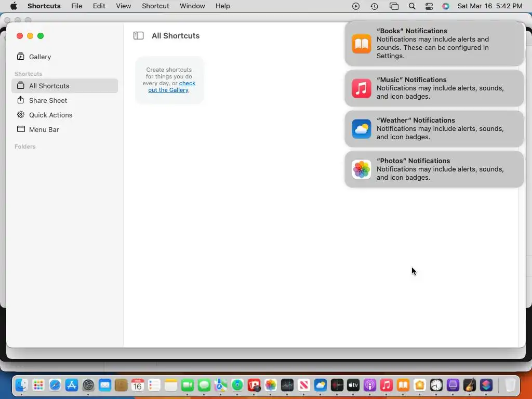The width and height of the screenshot is (532, 399).
Task: Click Shortcuts app icon in the Dock
Action: tap(486, 385)
